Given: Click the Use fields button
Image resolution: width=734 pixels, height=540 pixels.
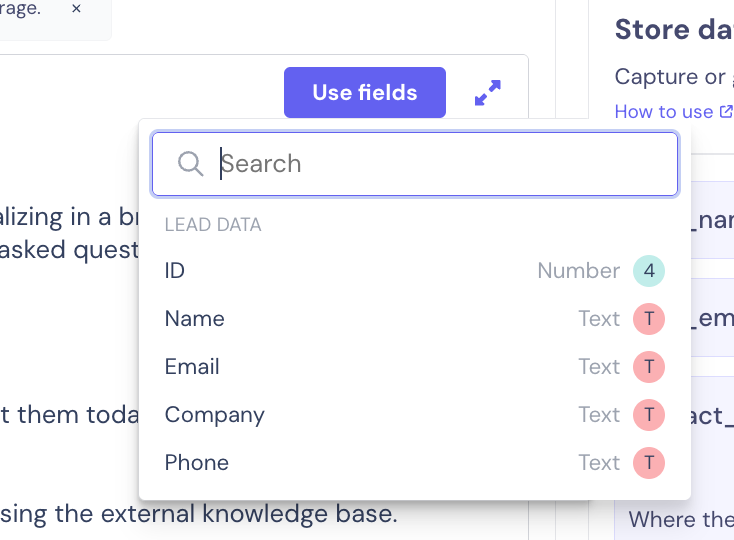Looking at the screenshot, I should coord(364,93).
